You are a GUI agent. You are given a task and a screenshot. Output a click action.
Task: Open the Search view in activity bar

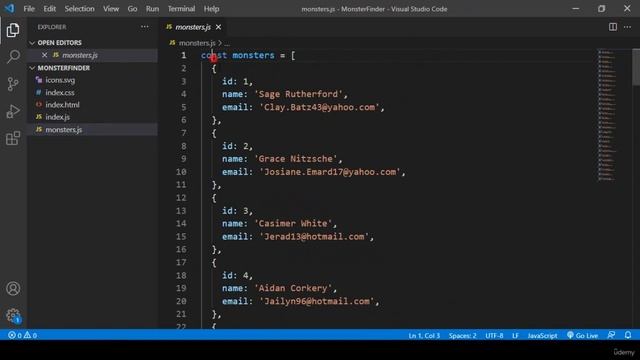[13, 57]
